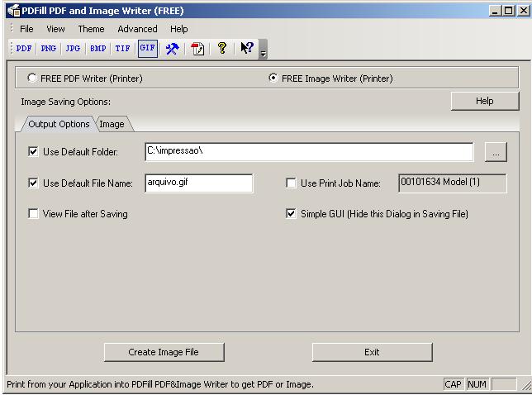Disable Simple GUI checkbox

[291, 214]
